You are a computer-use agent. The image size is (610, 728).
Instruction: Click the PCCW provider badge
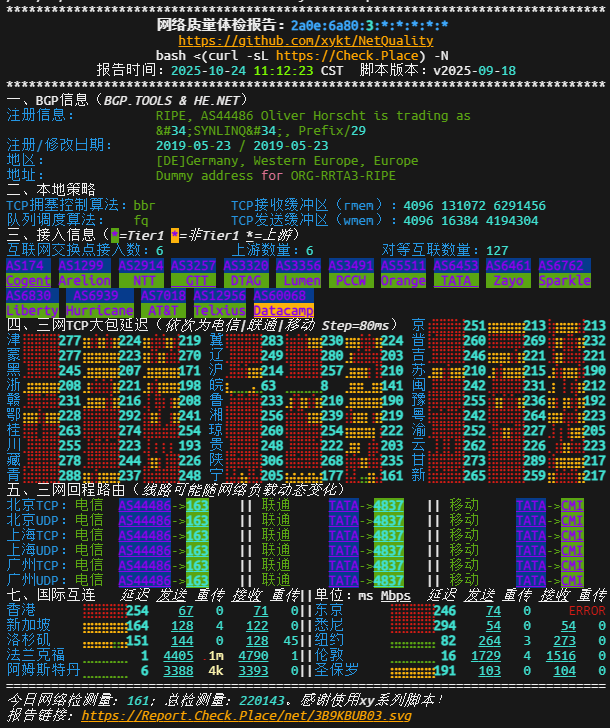pos(351,281)
